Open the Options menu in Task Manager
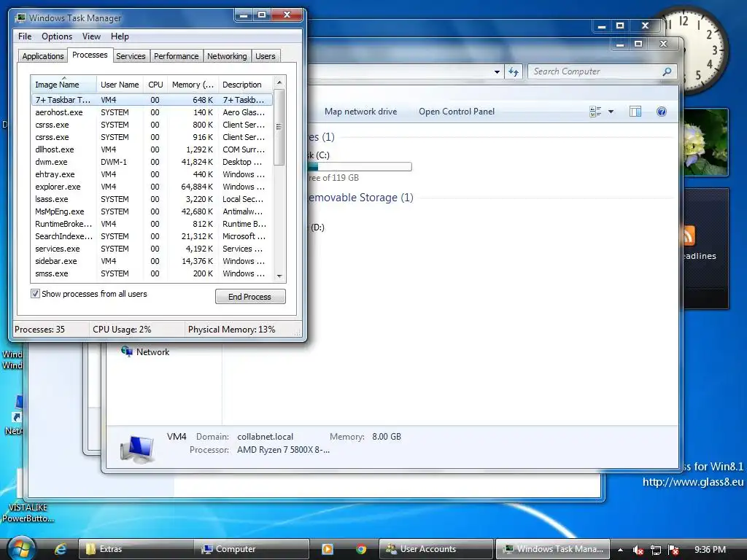747x560 pixels. (57, 36)
